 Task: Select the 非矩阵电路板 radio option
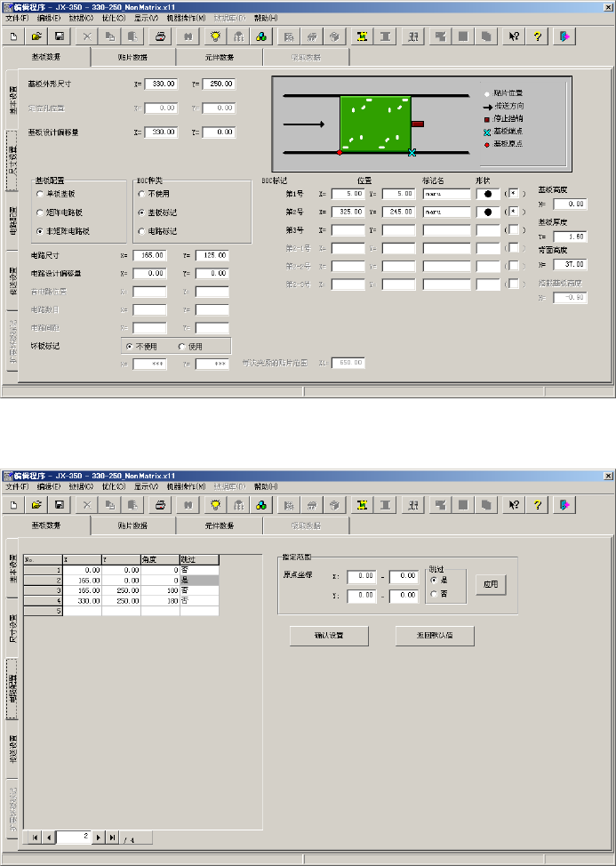[x=40, y=231]
